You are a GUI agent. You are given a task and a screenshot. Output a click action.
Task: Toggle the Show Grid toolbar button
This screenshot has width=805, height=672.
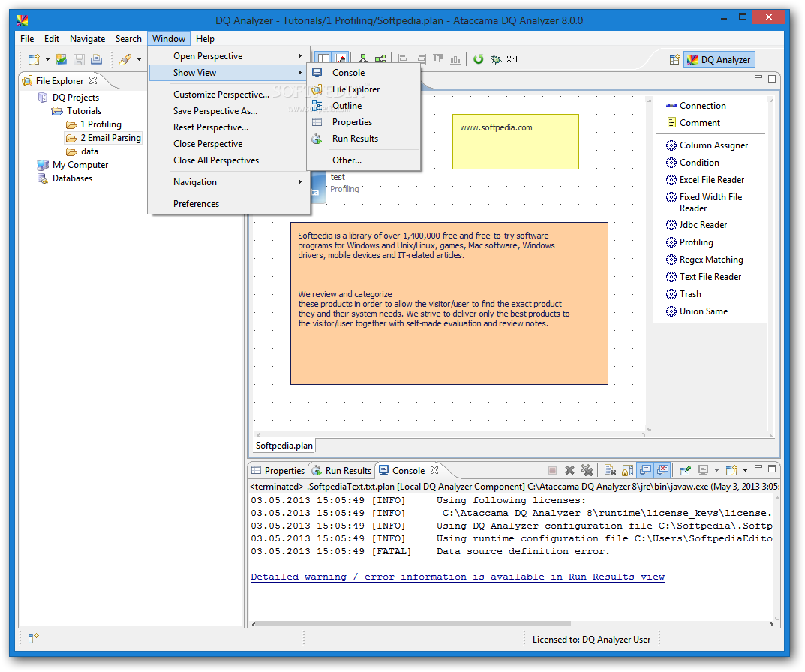323,59
